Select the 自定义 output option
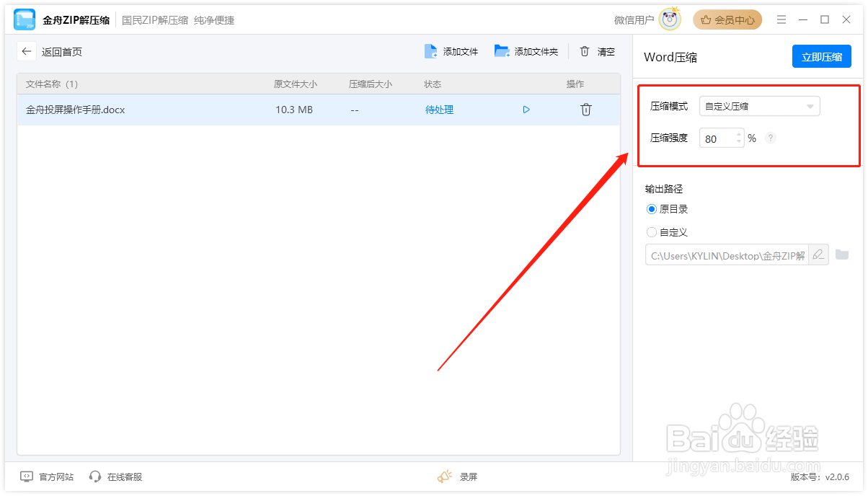Viewport: 868px width, 496px height. coord(651,232)
